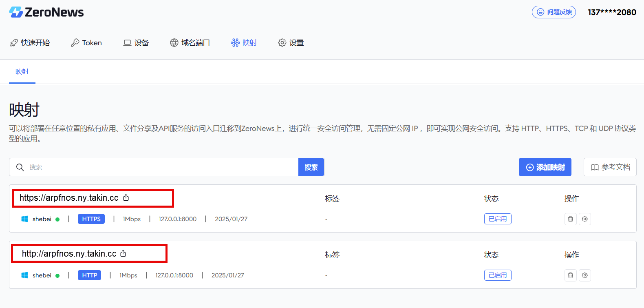Click the 添加映射 button
Image resolution: width=644 pixels, height=308 pixels.
click(x=545, y=167)
